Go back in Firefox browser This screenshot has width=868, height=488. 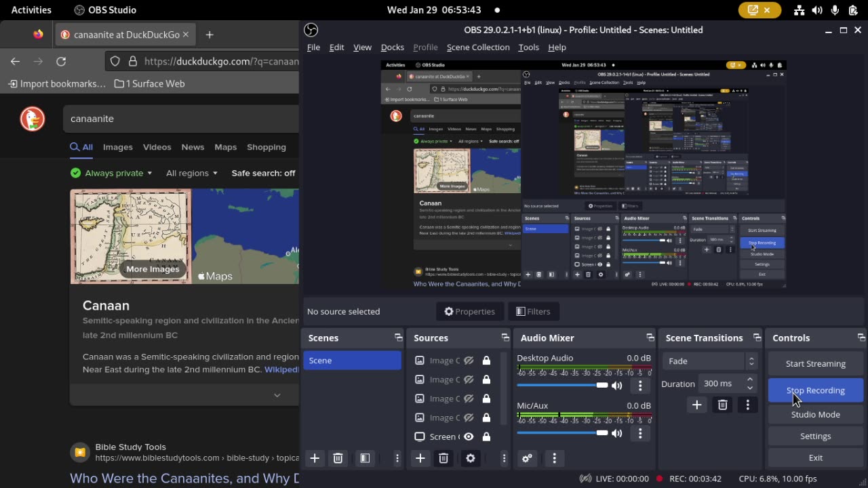tap(15, 61)
